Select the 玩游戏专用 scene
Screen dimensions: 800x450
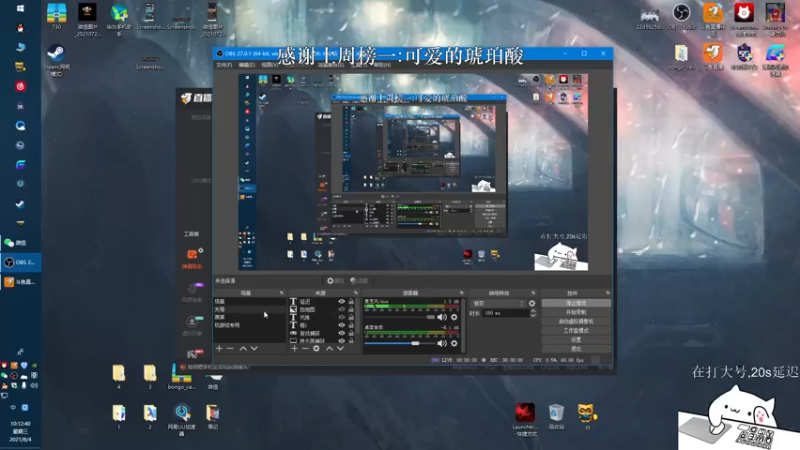tap(249, 325)
